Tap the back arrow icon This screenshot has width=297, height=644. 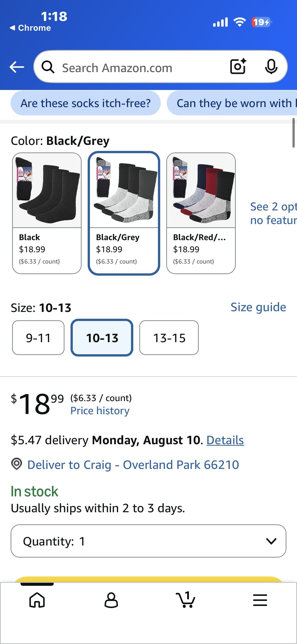pyautogui.click(x=17, y=67)
